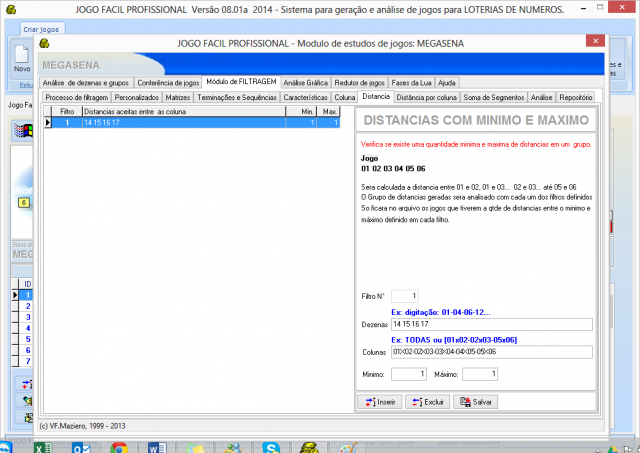Go to the Soma de Segmentos subtab
This screenshot has height=453, width=640.
[494, 97]
